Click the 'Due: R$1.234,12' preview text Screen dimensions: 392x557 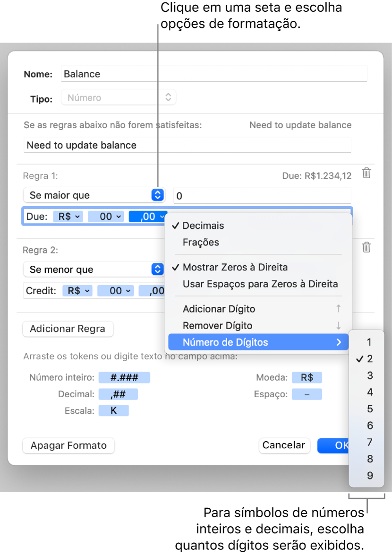317,176
